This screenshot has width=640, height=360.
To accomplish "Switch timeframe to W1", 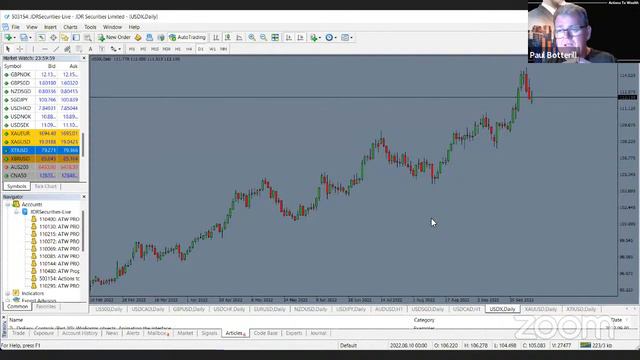I will tap(212, 49).
